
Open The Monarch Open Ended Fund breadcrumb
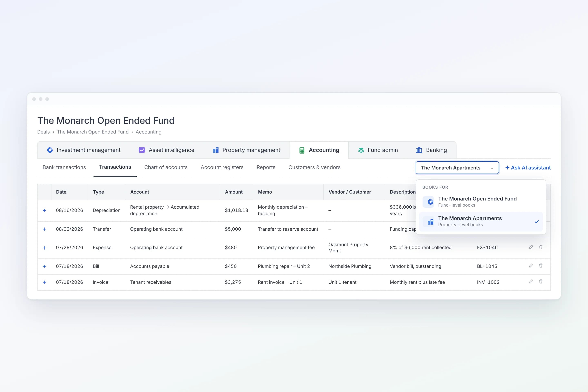[x=93, y=132]
